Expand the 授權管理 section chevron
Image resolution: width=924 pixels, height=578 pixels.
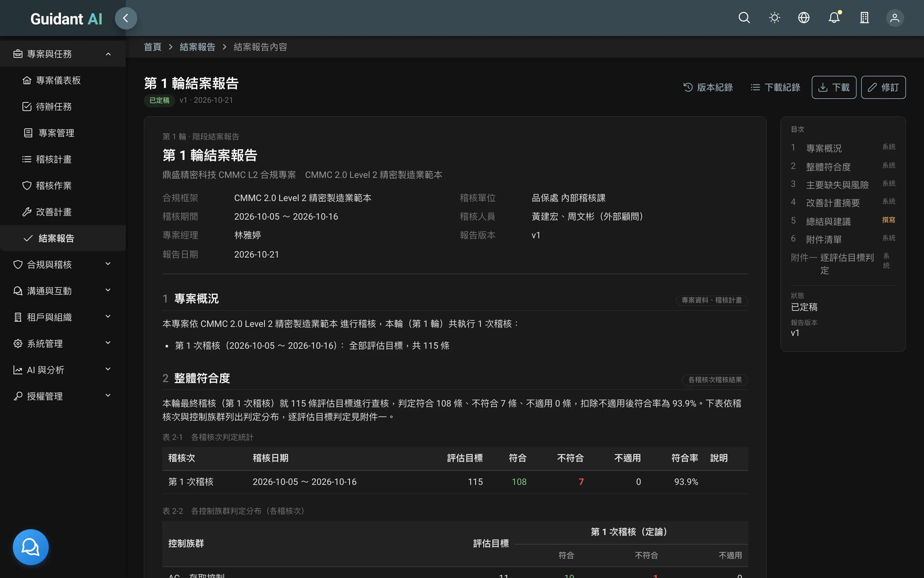[x=108, y=396]
